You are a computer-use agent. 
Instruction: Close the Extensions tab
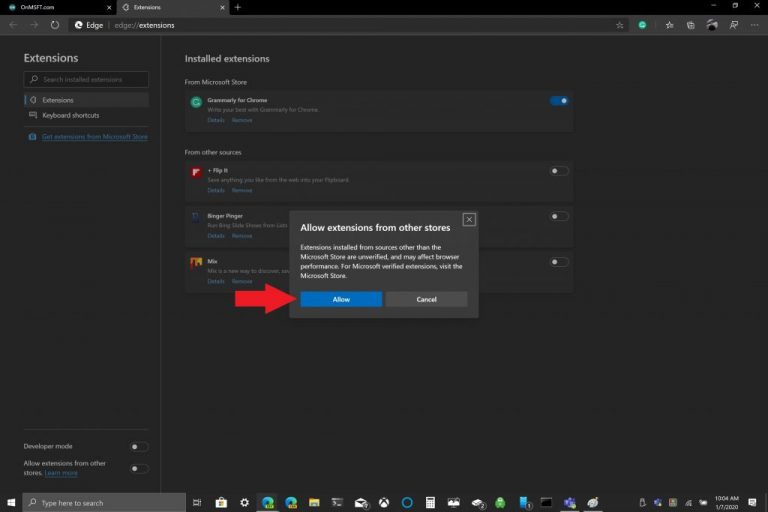222,7
